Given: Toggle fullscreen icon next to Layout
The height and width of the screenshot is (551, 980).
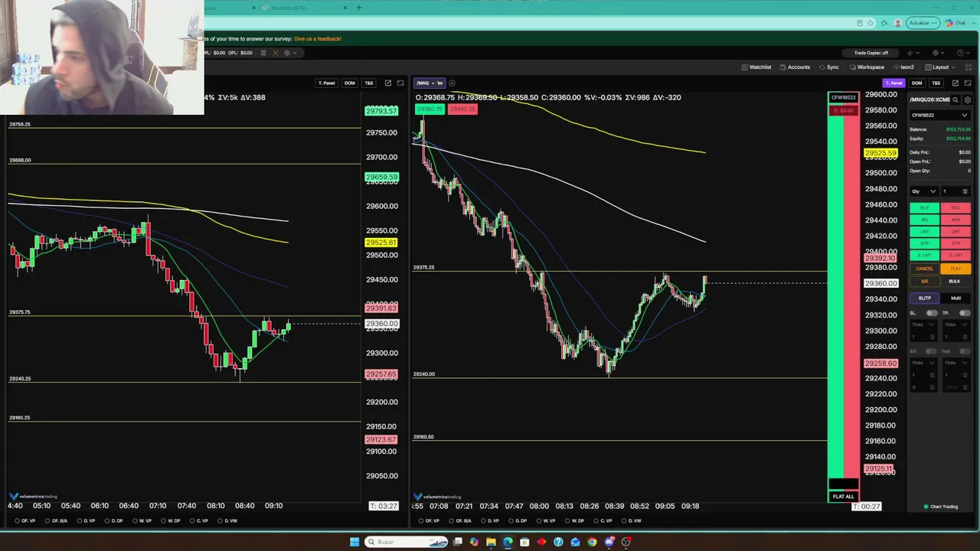Looking at the screenshot, I should pyautogui.click(x=968, y=67).
